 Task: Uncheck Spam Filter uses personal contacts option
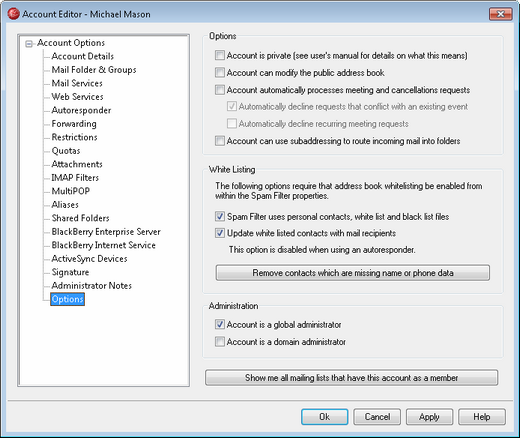[x=220, y=216]
